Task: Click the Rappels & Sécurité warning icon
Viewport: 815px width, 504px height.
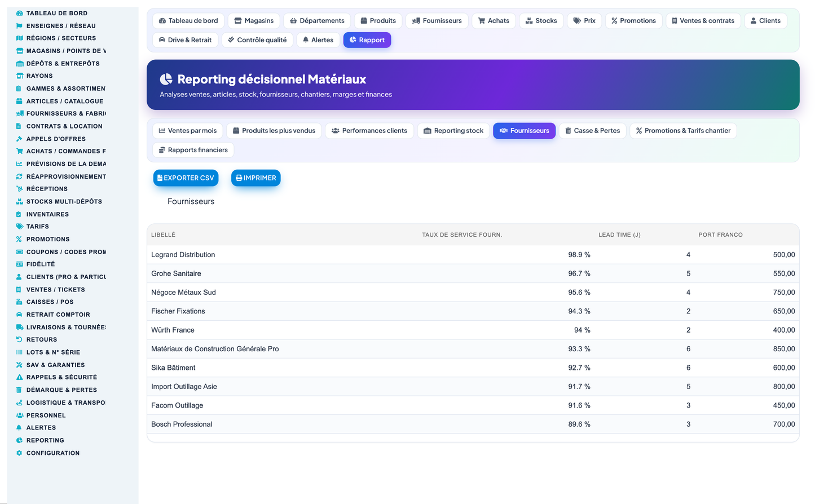Action: click(19, 378)
